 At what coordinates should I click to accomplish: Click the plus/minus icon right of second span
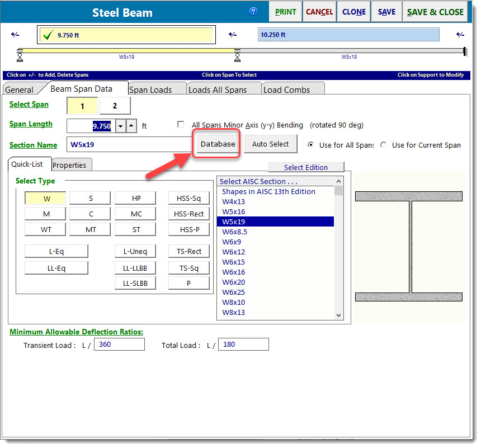click(460, 34)
